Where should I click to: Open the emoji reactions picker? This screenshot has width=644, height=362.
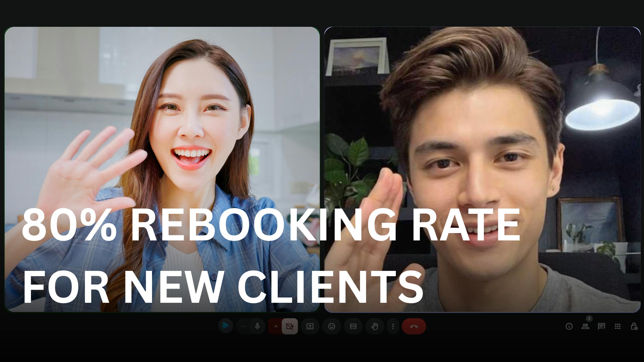[x=331, y=326]
